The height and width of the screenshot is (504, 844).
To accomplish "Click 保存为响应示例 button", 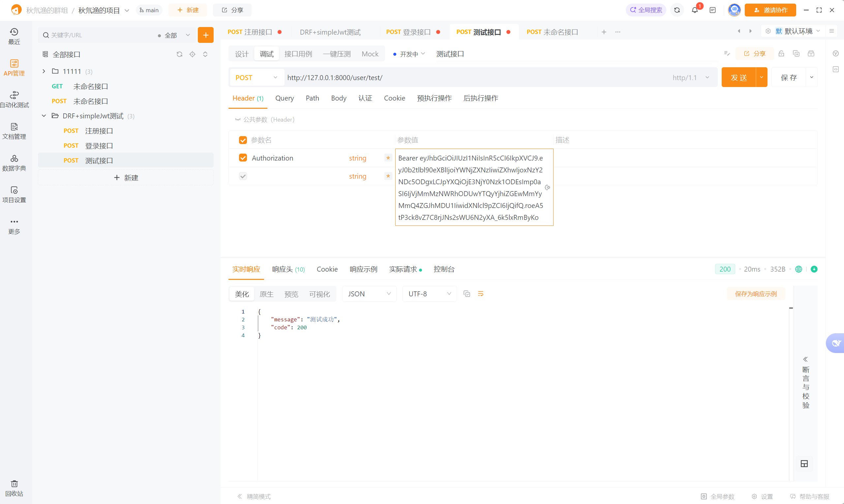I will (756, 294).
